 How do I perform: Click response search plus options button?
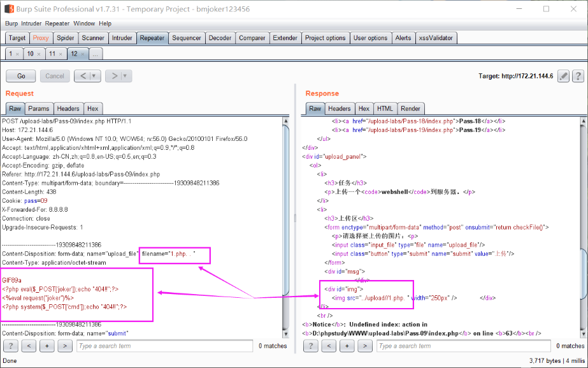tap(347, 346)
